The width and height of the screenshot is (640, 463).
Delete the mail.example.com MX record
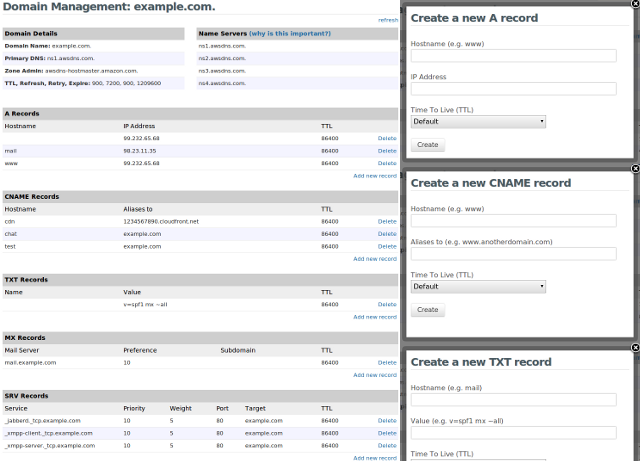[x=387, y=363]
